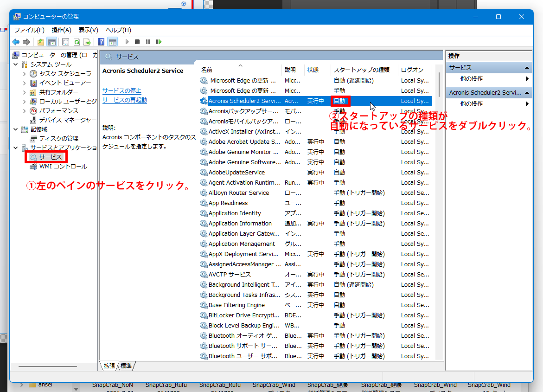Pause the service with the pause icon
Screen dimensions: 543x392
pyautogui.click(x=148, y=42)
